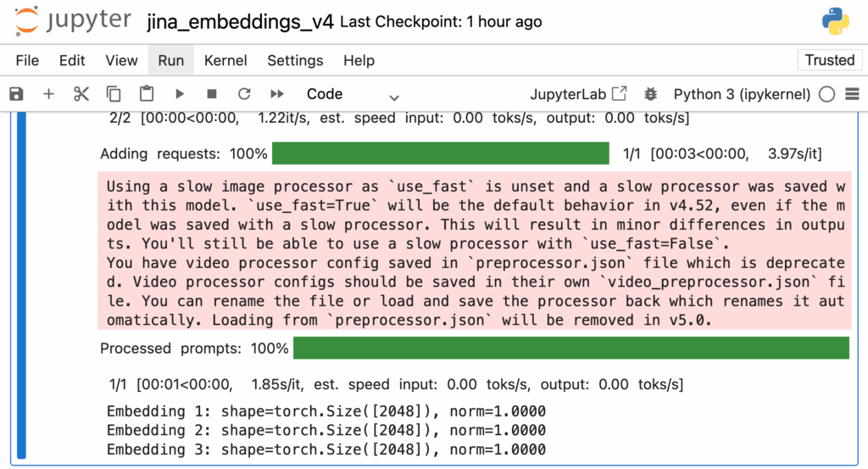Screen dimensions: 868x469
Task: Open the sidebar menu hamburger icon
Action: coord(851,94)
